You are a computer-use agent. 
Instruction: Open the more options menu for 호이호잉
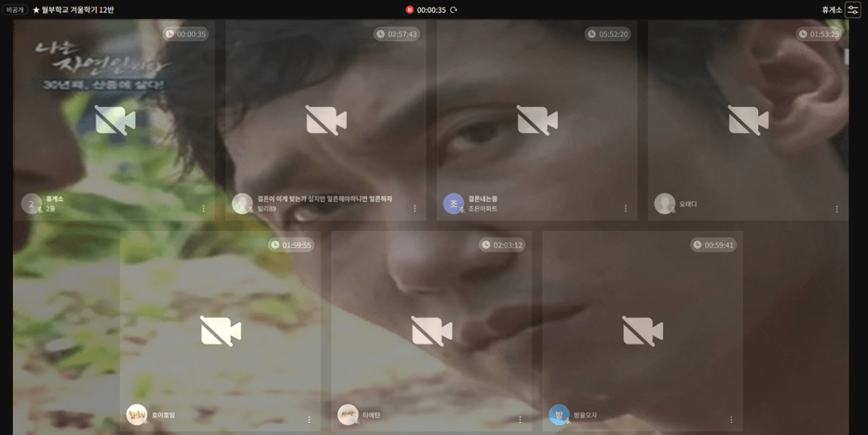(309, 419)
